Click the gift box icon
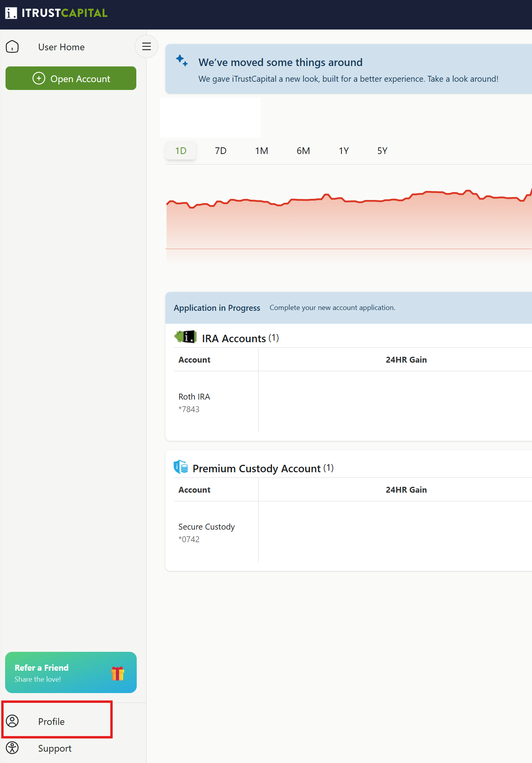The width and height of the screenshot is (532, 763). click(117, 673)
